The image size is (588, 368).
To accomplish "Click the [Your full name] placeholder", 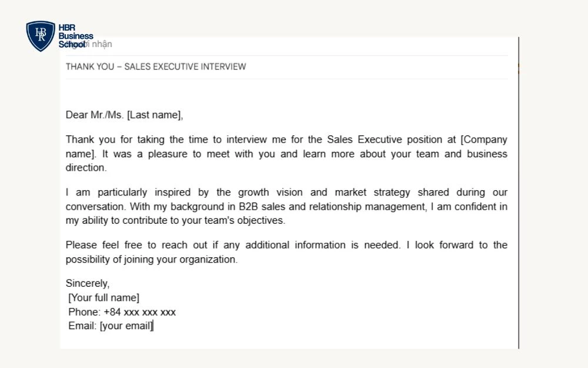I will click(103, 298).
